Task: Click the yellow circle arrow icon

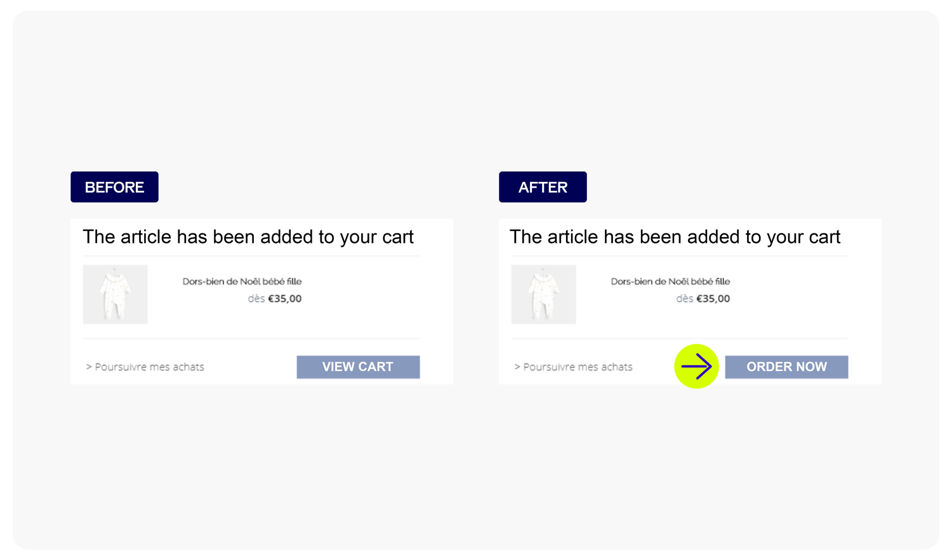Action: click(x=696, y=367)
